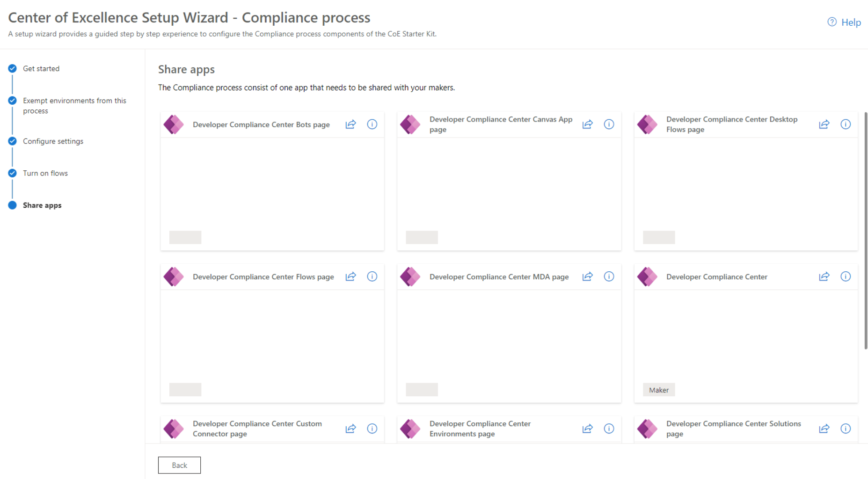Click the Maker tag on the Developer Compliance Center card
This screenshot has height=479, width=868.
658,389
